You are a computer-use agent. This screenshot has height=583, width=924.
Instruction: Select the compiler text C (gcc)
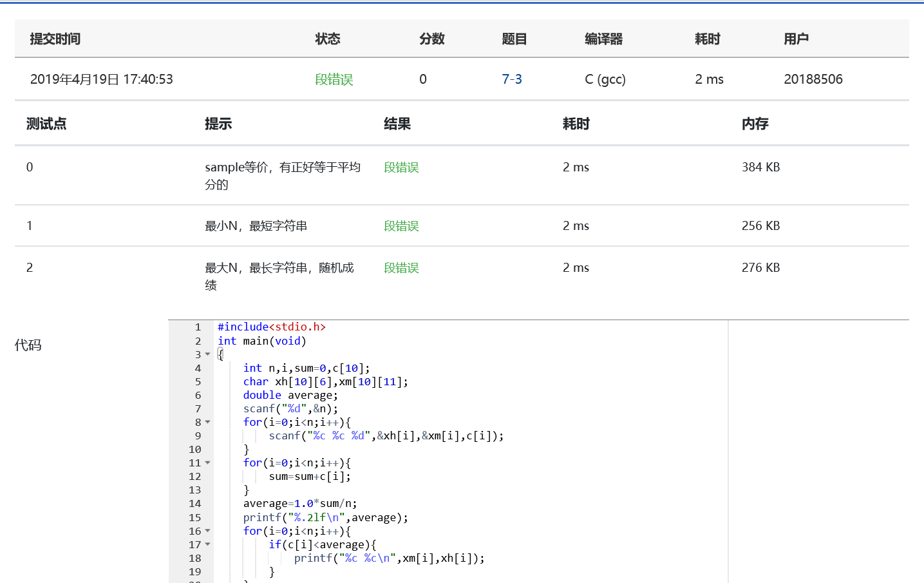[x=605, y=79]
